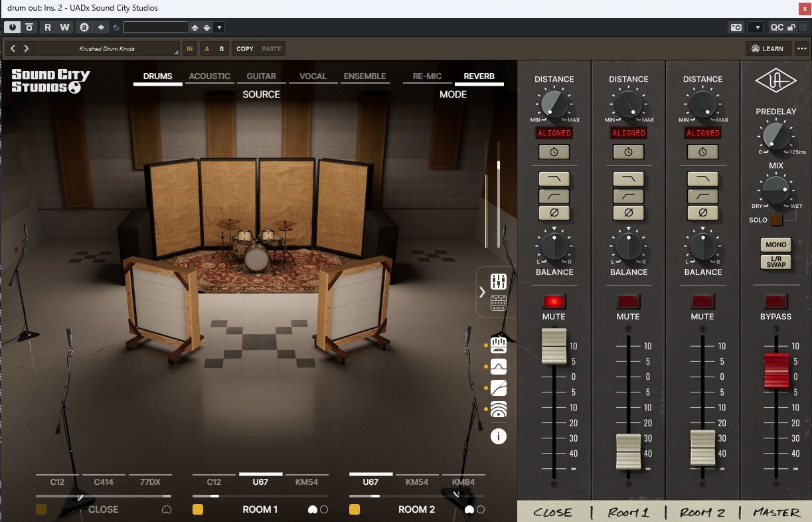The width and height of the screenshot is (812, 522).
Task: Select the Re-Mic mode tab
Action: 427,76
